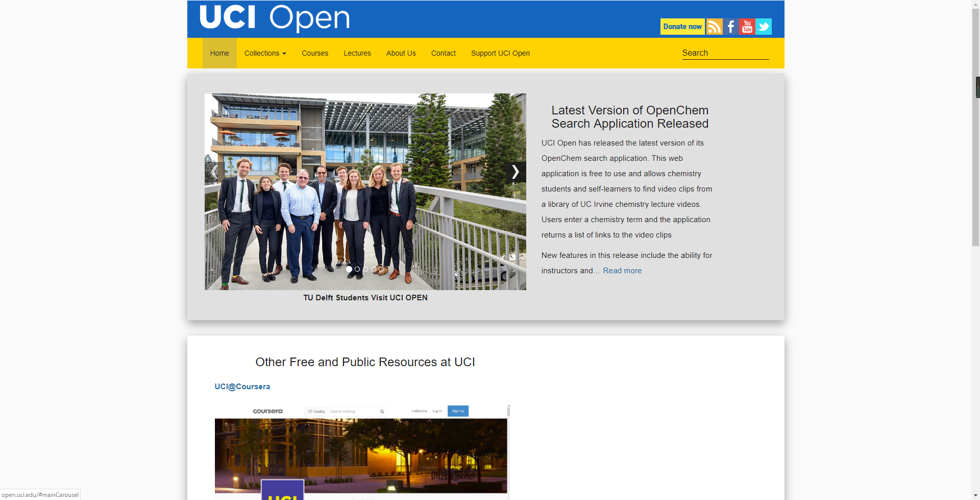980x500 pixels.
Task: Open the Lectures menu item
Action: pos(357,53)
